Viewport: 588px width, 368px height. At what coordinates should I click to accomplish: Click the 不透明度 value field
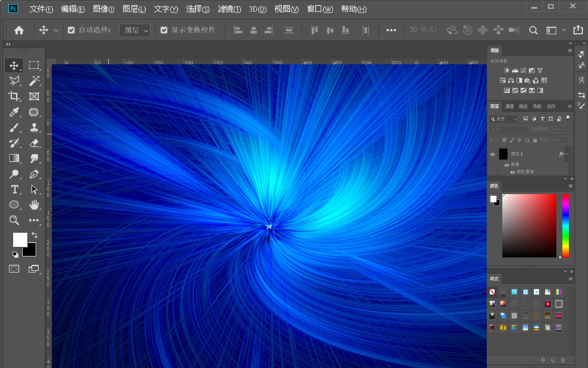557,130
